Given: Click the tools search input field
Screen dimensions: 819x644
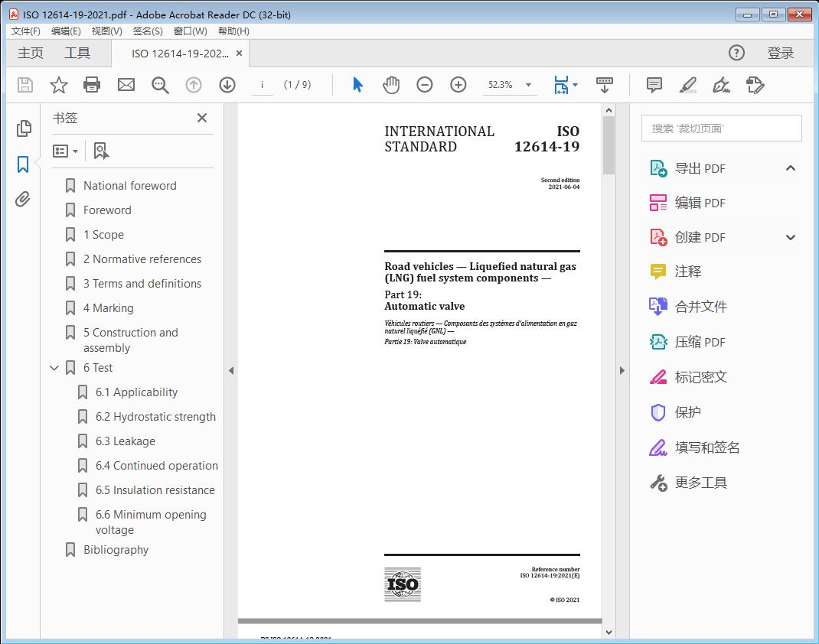Looking at the screenshot, I should (x=721, y=128).
